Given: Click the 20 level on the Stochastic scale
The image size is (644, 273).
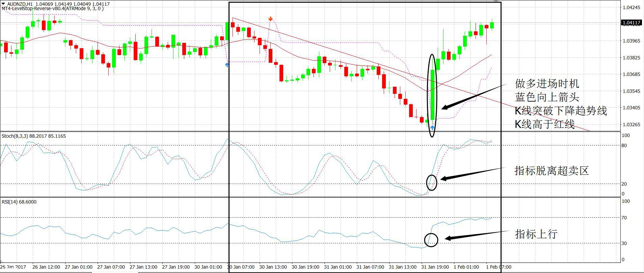Looking at the screenshot, I should click(x=624, y=184).
